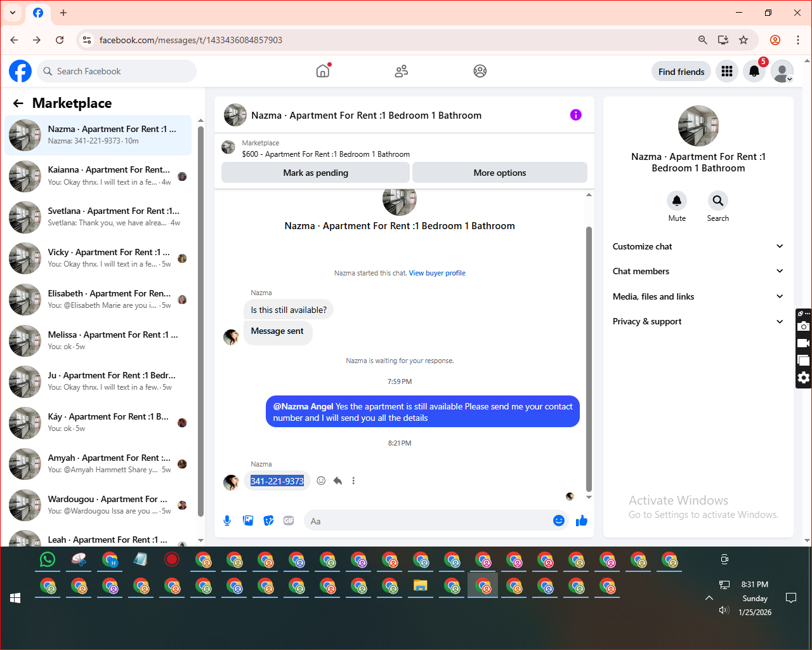
Task: Open the volume control in system tray
Action: pos(724,611)
